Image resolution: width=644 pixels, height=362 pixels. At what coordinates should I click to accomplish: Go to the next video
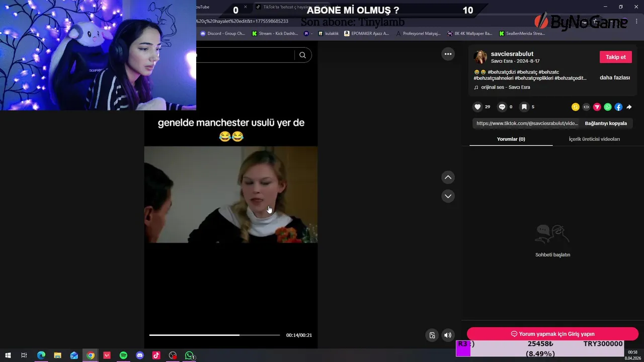click(448, 196)
